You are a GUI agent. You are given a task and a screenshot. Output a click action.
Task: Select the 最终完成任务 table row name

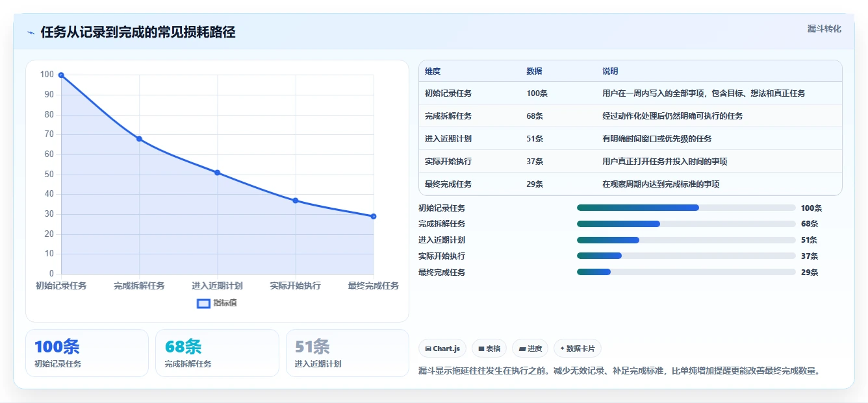(448, 184)
